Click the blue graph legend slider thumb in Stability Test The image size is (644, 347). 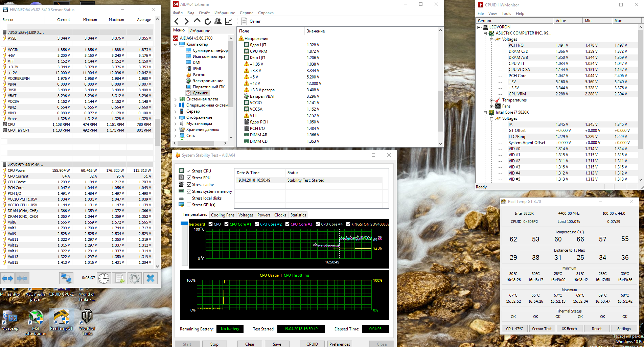pyautogui.click(x=184, y=223)
